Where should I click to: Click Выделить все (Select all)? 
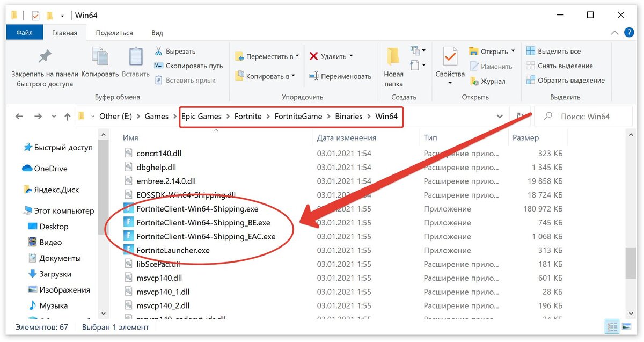pos(553,52)
